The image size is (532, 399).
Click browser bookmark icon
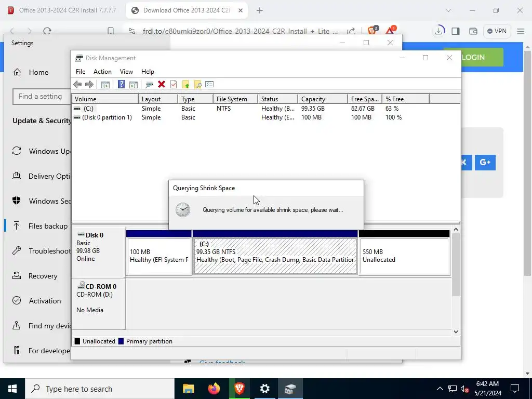tap(111, 31)
